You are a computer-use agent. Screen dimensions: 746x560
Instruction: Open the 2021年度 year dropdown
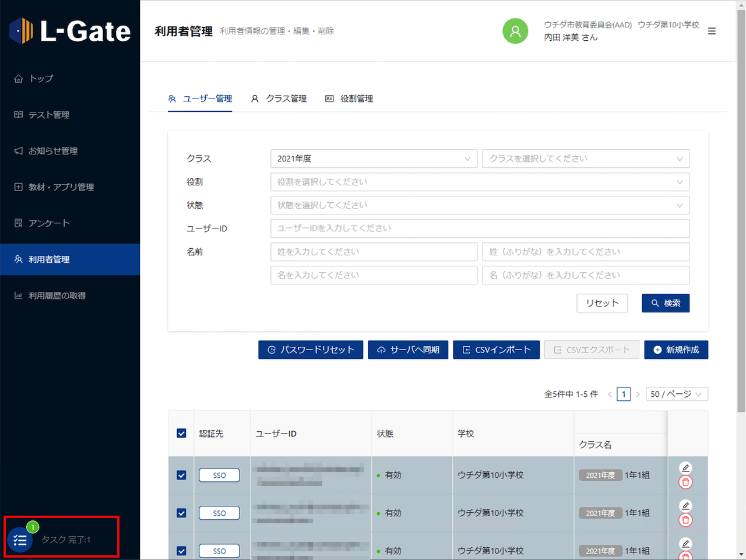tap(374, 159)
